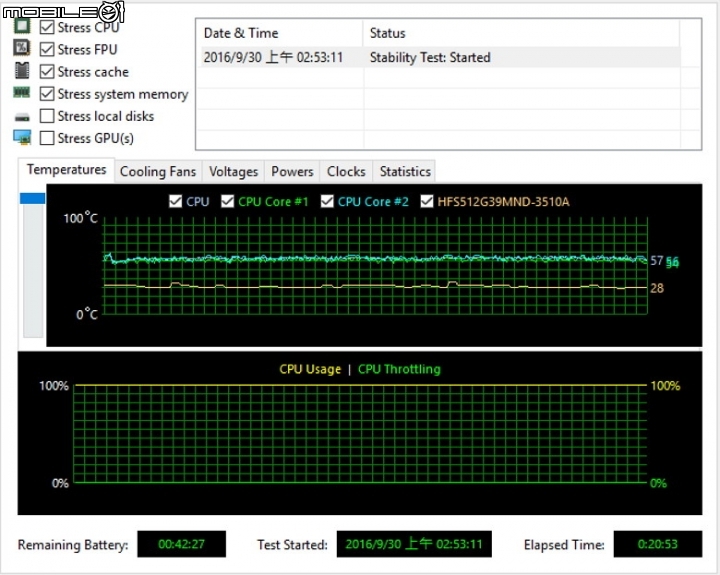Click the 57 degree CPU temperature readout
Viewport: 720px width, 575px height.
pyautogui.click(x=657, y=261)
